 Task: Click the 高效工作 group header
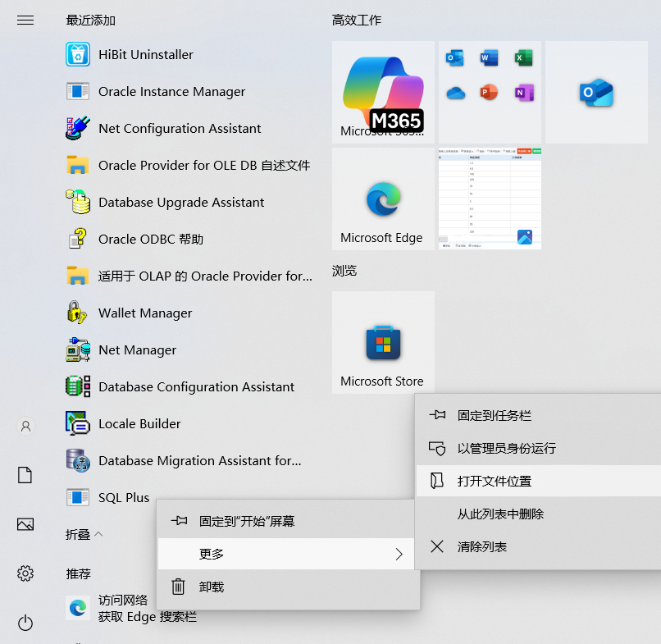[357, 20]
